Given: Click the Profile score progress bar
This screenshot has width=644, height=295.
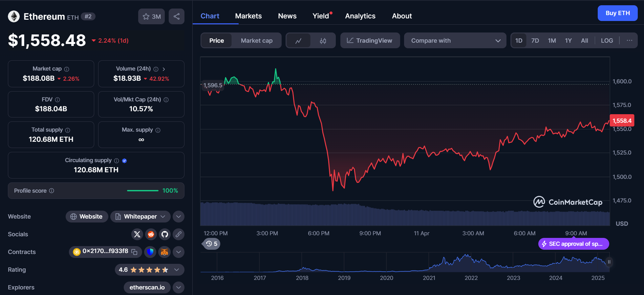Looking at the screenshot, I should click(x=142, y=191).
